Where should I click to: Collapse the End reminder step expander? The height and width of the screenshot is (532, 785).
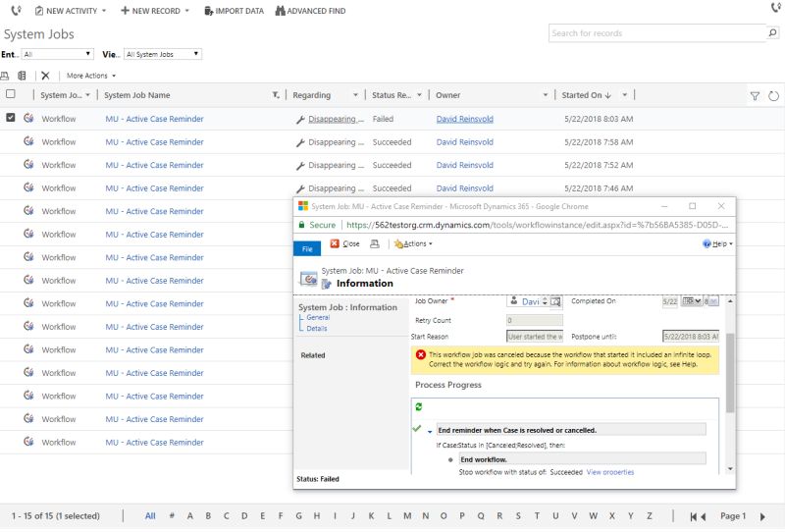tap(430, 431)
